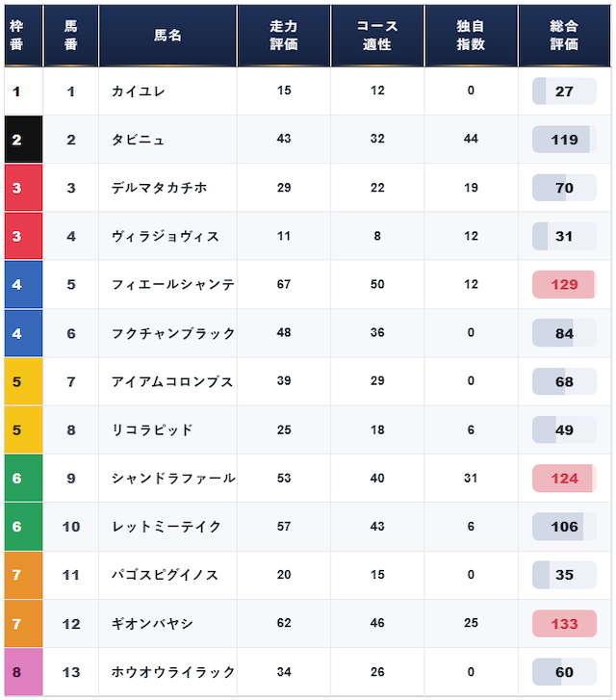
Task: Select horse name レットミーテイク
Action: tap(167, 527)
